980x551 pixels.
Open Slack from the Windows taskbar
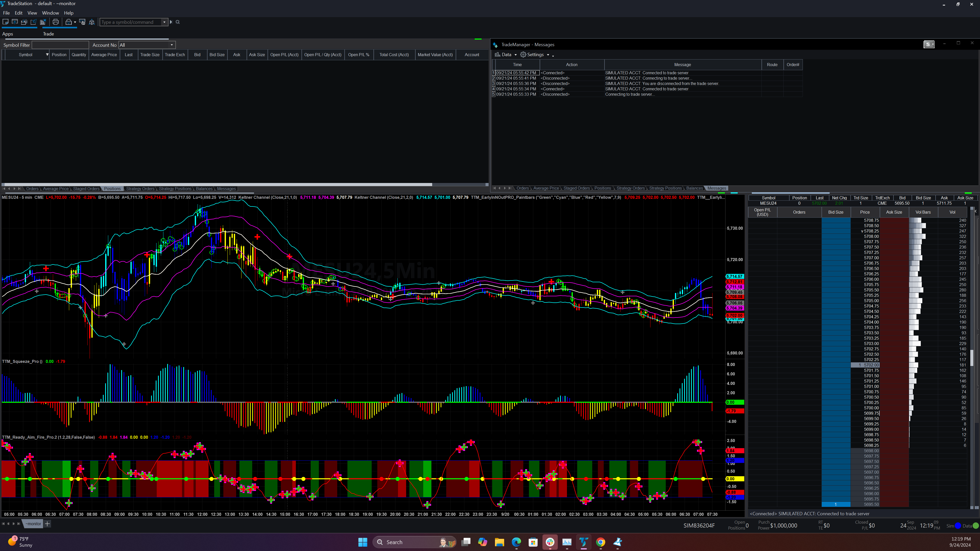click(550, 542)
